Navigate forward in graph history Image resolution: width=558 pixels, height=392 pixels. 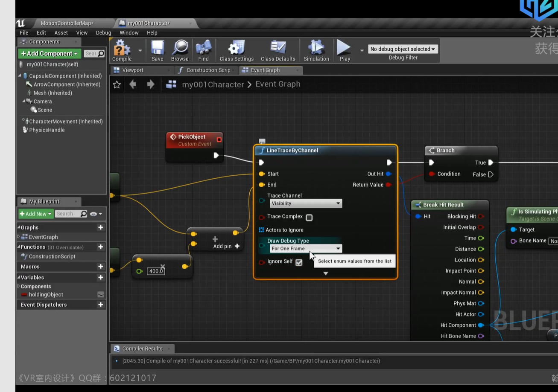point(151,84)
